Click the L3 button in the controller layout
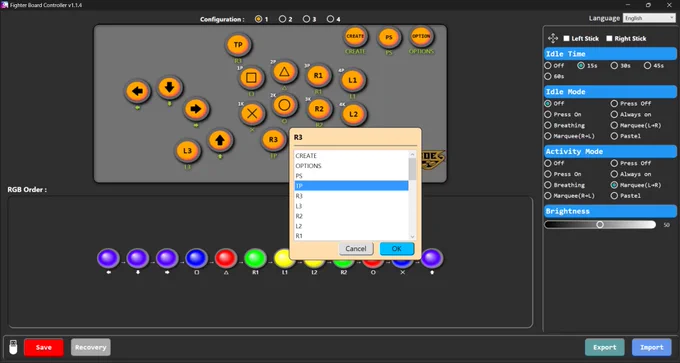This screenshot has width=680, height=363. click(187, 151)
